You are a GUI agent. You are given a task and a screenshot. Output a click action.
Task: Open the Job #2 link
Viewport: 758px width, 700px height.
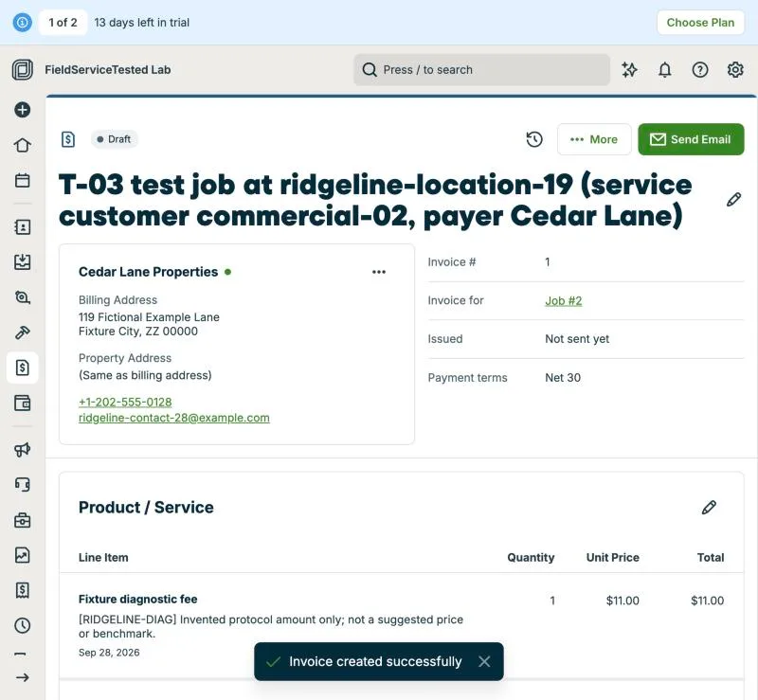coord(563,300)
